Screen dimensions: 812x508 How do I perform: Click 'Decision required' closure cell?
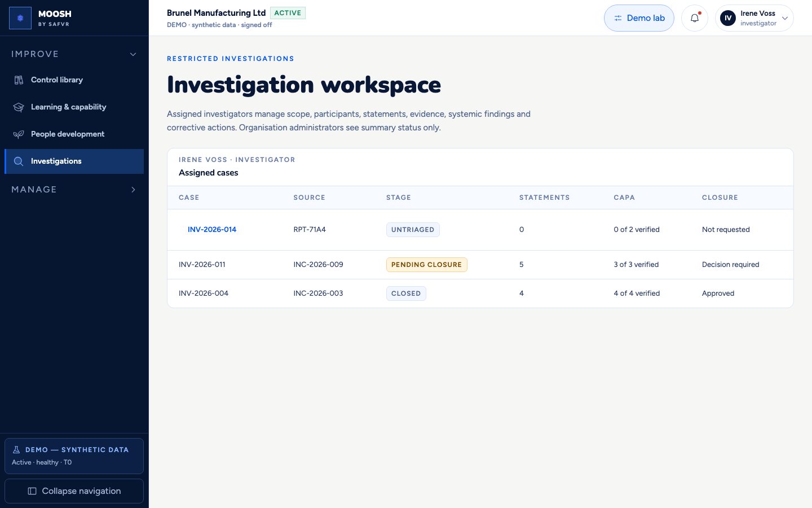click(730, 265)
